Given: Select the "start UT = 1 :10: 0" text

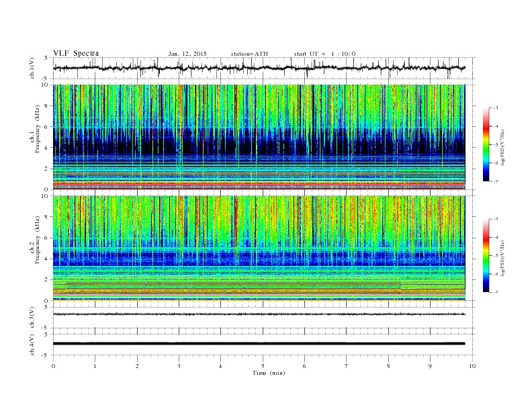Looking at the screenshot, I should (324, 54).
